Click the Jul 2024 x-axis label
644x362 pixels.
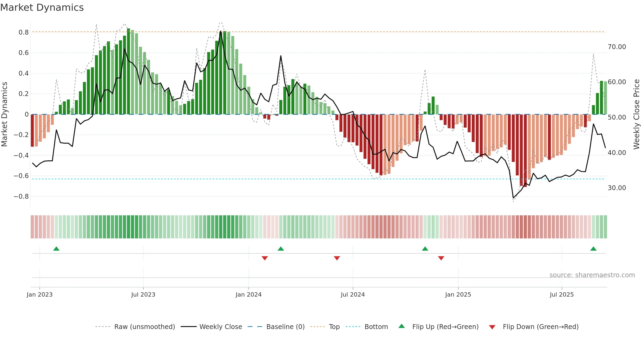(353, 294)
